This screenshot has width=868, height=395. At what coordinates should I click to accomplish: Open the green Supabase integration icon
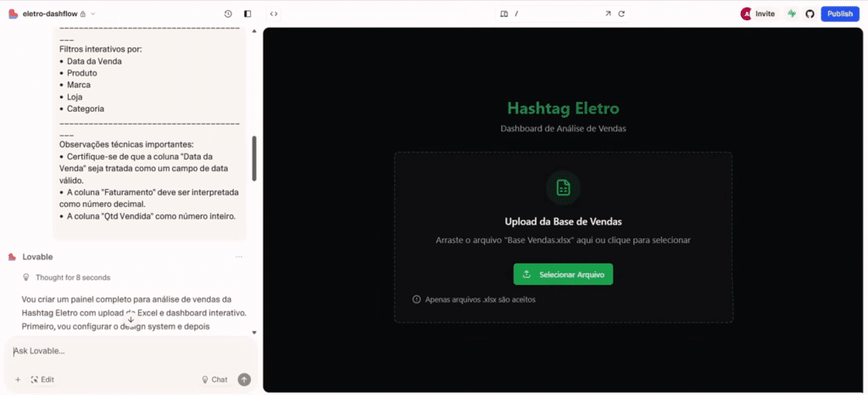point(793,14)
